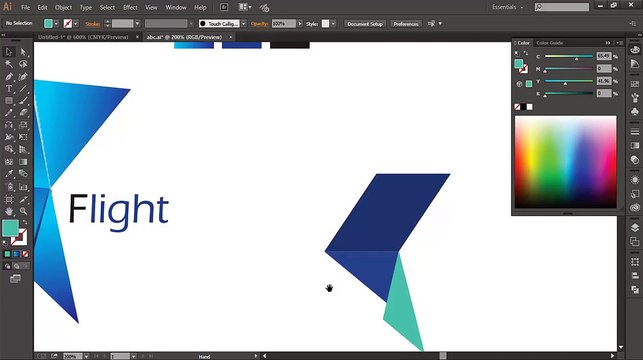Enable Draw Normal mode in toolbox
The width and height of the screenshot is (643, 360).
[7, 266]
